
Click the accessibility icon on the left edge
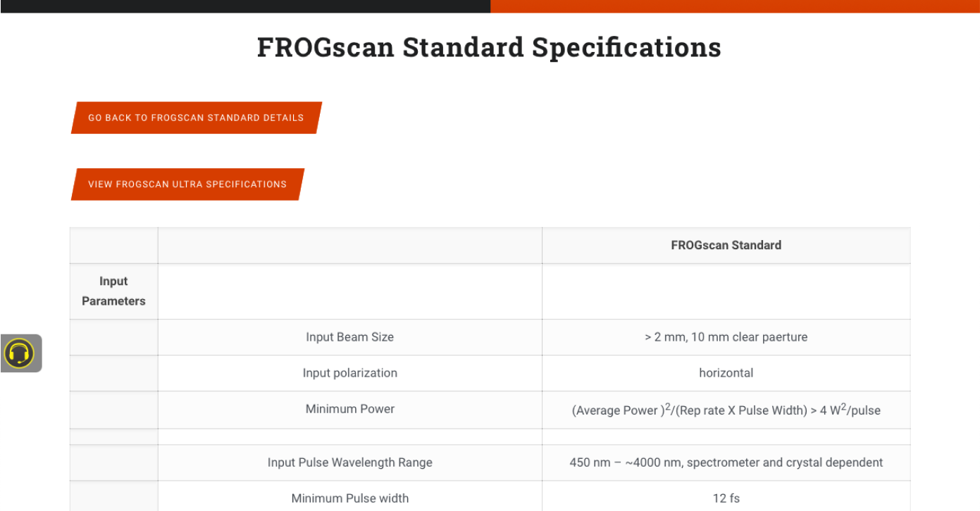pos(21,353)
